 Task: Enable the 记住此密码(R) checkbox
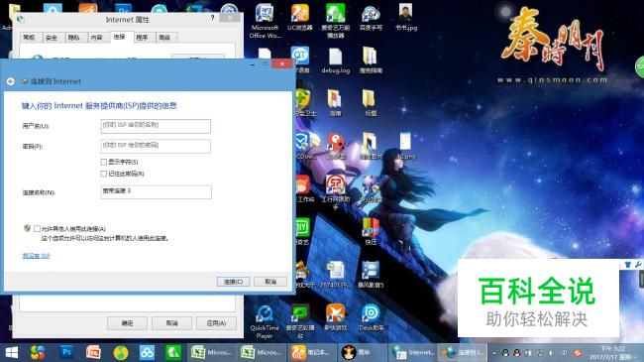(x=104, y=174)
